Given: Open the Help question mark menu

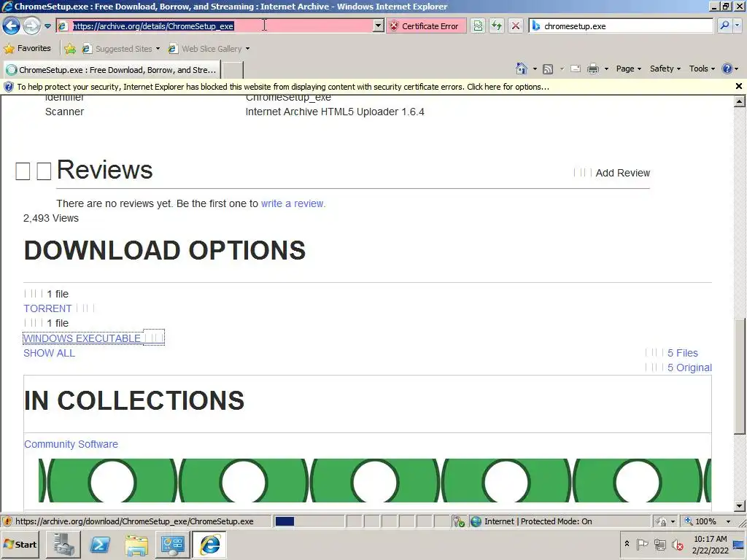Looking at the screenshot, I should [729, 69].
